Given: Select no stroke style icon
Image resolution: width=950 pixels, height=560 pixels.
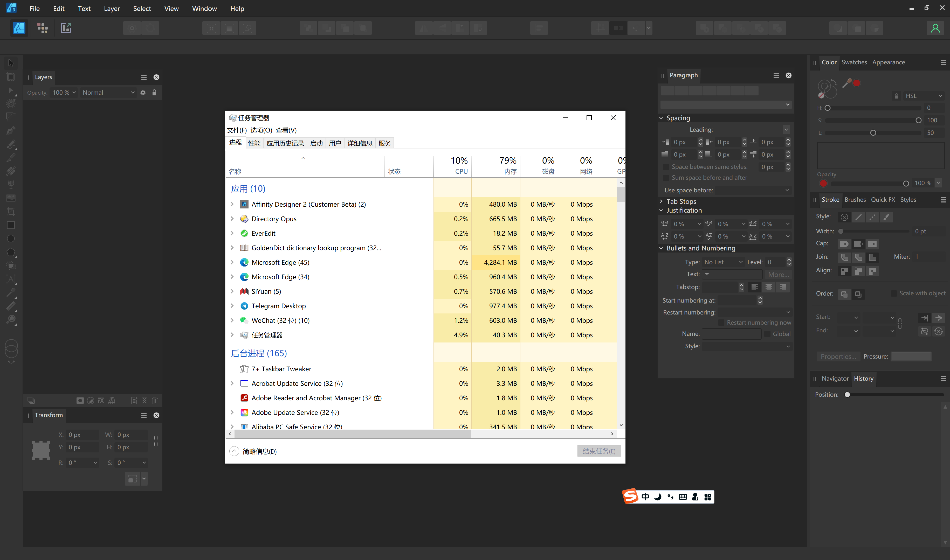Looking at the screenshot, I should point(844,217).
